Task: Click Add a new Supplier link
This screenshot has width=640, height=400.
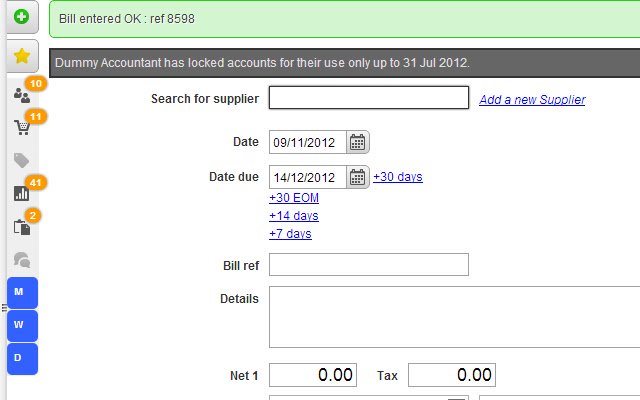Action: [x=532, y=100]
